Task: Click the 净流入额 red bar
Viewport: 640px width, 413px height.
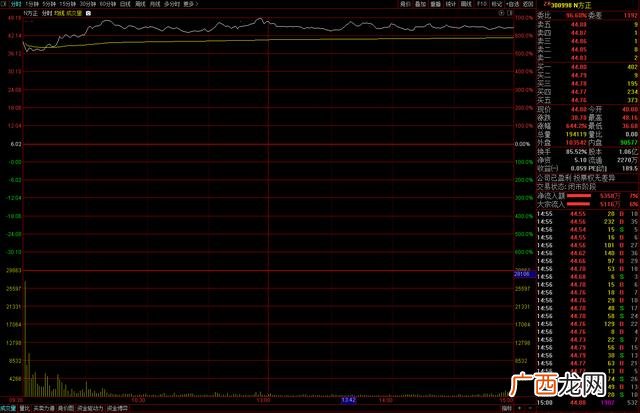Action: click(579, 196)
